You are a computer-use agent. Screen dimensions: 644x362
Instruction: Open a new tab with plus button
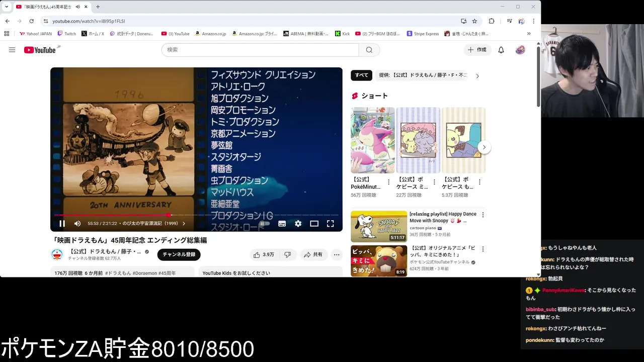coord(98,7)
